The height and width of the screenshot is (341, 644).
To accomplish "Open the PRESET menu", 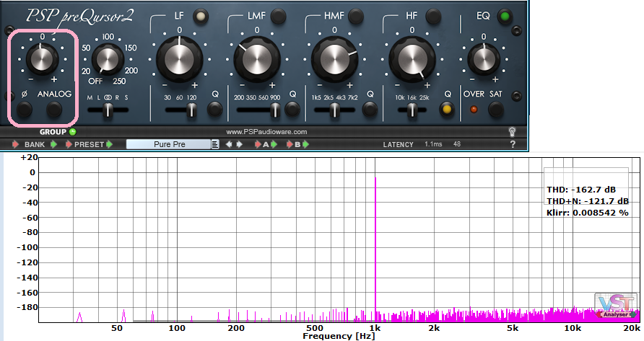I will [x=89, y=144].
